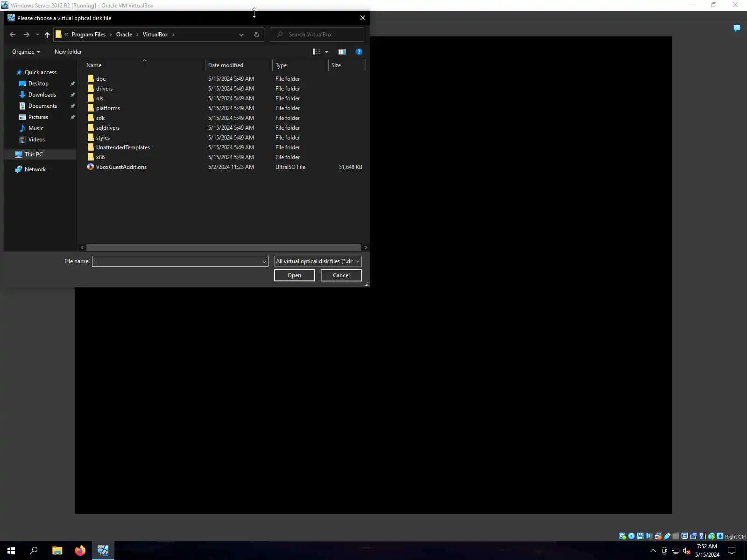Select the platforms folder

click(108, 108)
